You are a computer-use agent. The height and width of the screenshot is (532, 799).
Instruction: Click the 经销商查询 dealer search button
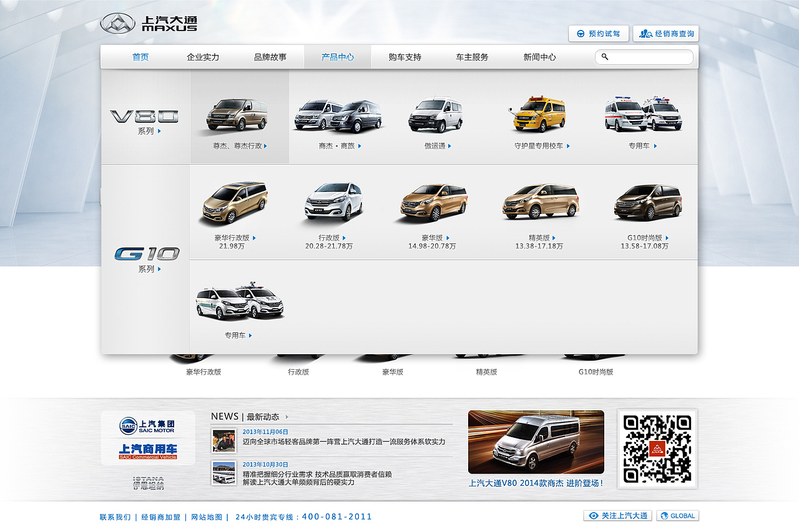[666, 34]
